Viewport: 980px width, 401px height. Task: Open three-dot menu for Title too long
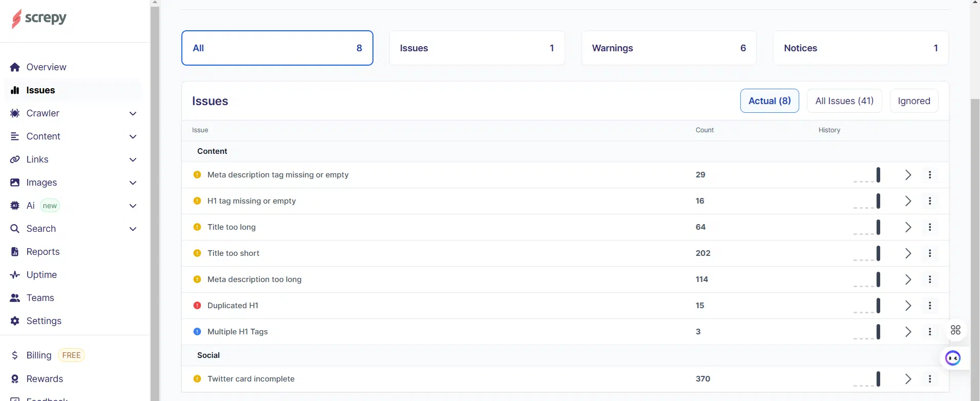tap(930, 227)
